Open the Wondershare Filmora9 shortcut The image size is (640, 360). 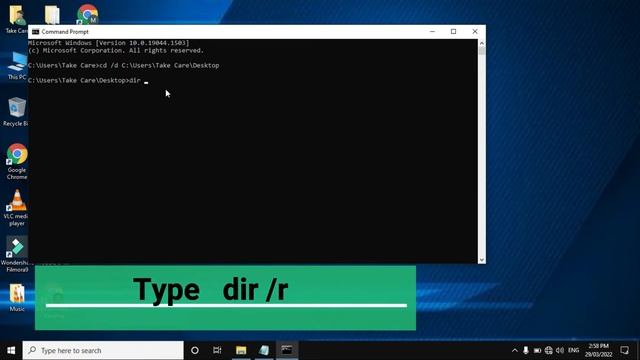click(x=17, y=254)
